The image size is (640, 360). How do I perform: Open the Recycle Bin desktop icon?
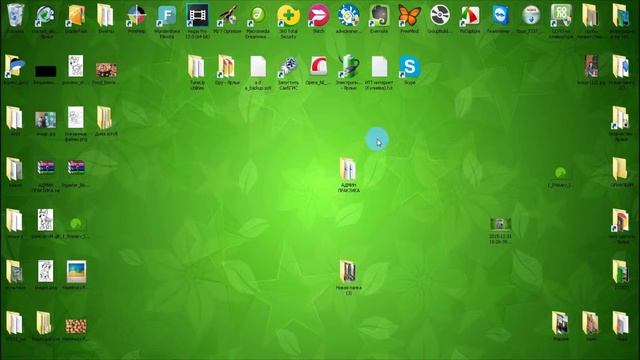point(16,16)
